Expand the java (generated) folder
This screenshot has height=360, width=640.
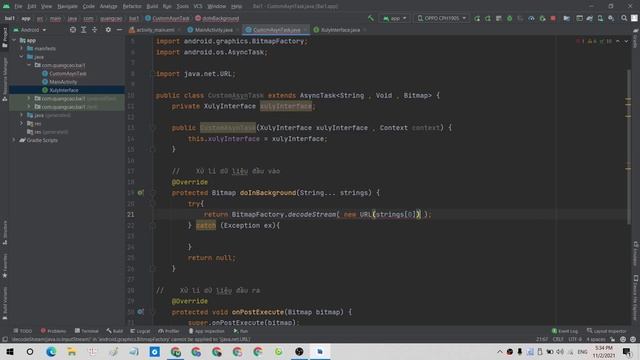[x=22, y=116]
